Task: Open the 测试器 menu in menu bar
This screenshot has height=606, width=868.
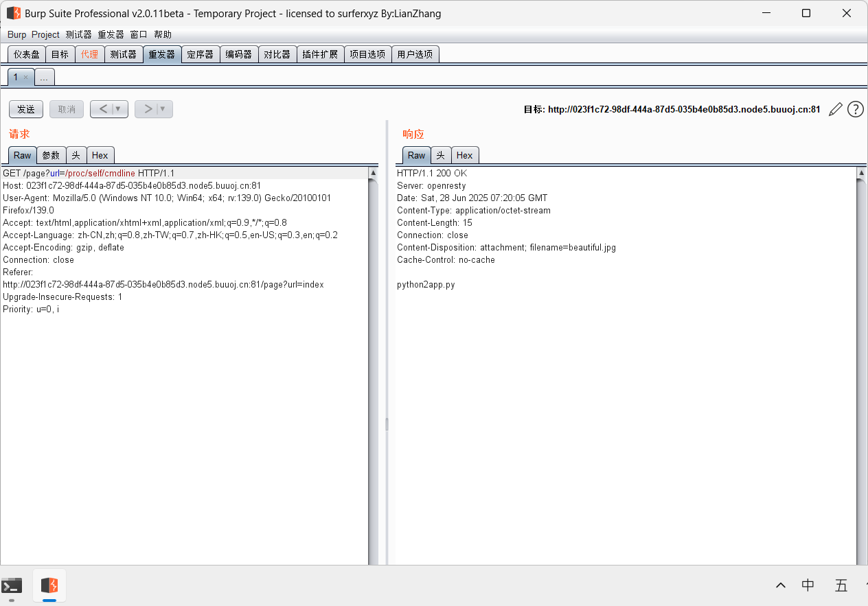Action: click(x=78, y=34)
